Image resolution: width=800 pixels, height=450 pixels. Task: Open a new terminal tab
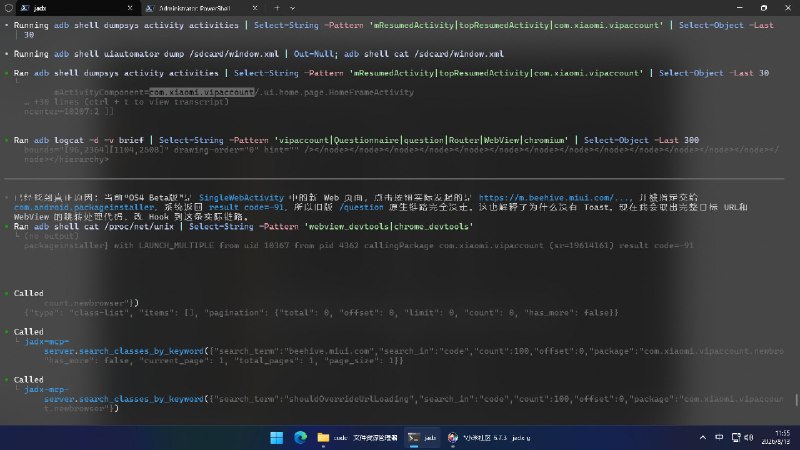[x=277, y=8]
